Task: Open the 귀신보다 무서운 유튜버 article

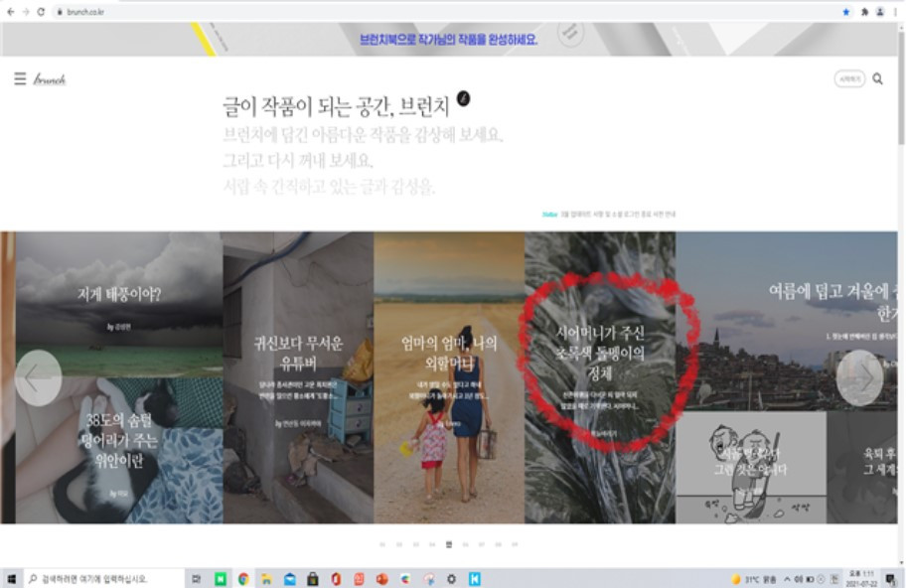Action: click(298, 377)
